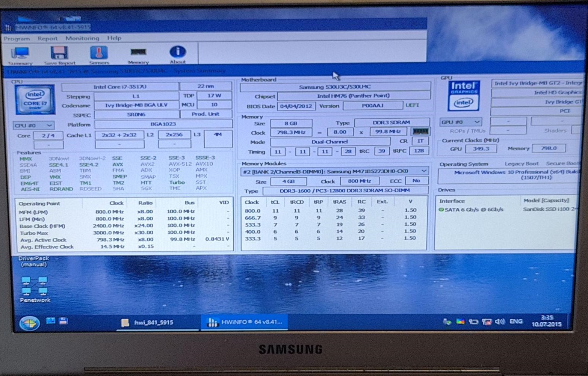
Task: Open the Program menu
Action: 17,38
